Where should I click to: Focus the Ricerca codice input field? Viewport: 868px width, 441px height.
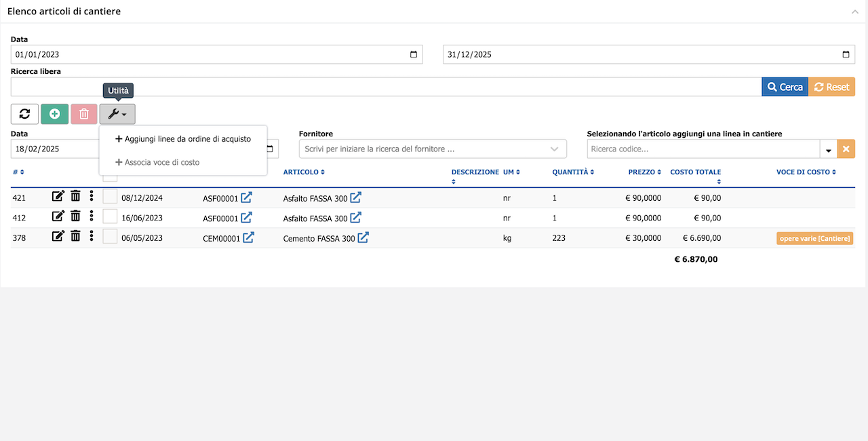[x=704, y=149]
